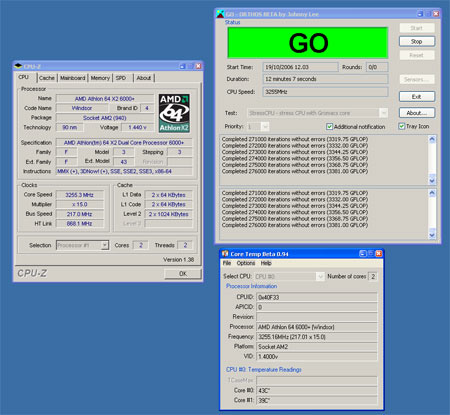Click the Platform field Socket AM2
Image resolution: width=450 pixels, height=415 pixels.
[x=317, y=347]
